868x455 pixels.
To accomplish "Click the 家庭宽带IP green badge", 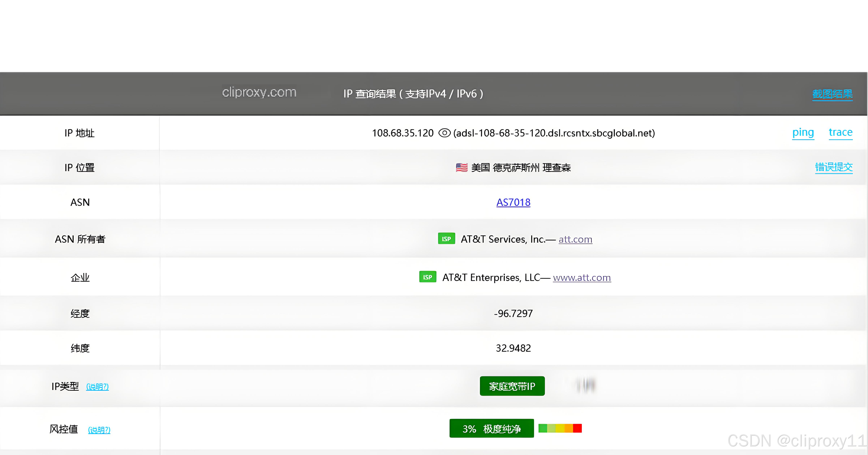I will pyautogui.click(x=512, y=386).
